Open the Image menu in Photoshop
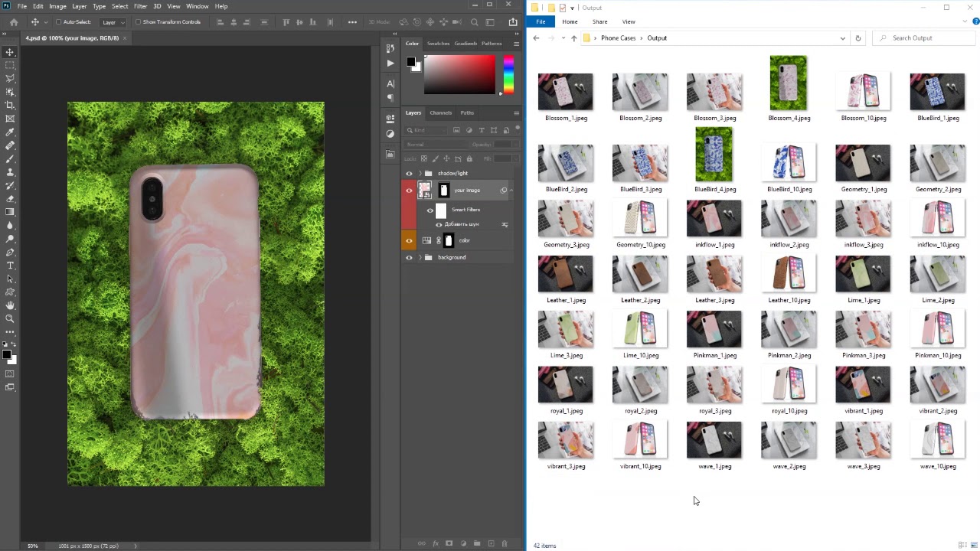Screen dimensions: 980x551 [57, 6]
